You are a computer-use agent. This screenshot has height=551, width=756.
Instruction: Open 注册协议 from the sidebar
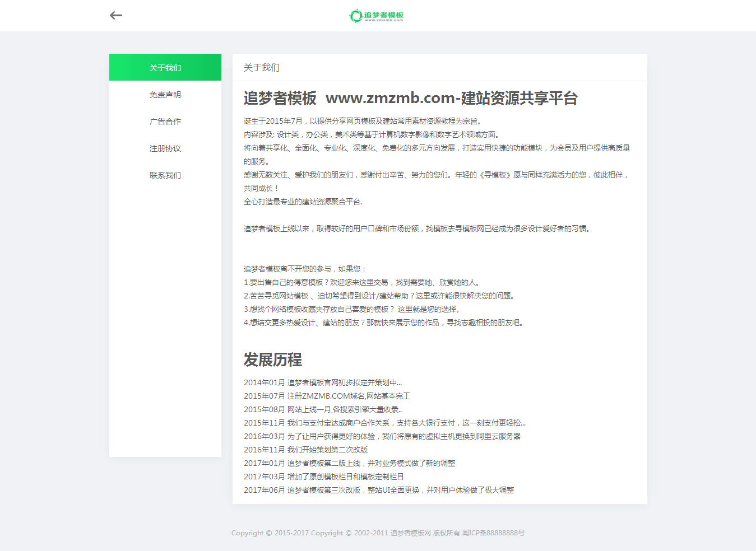click(165, 148)
